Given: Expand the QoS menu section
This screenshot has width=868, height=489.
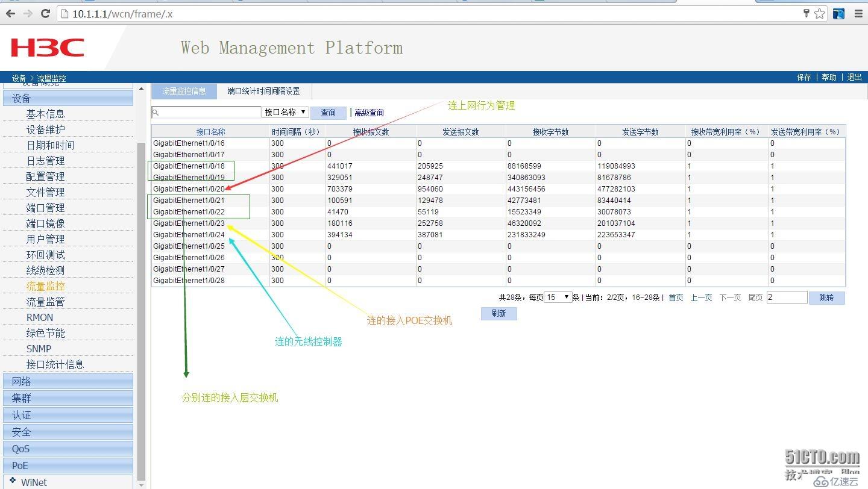Looking at the screenshot, I should point(68,449).
